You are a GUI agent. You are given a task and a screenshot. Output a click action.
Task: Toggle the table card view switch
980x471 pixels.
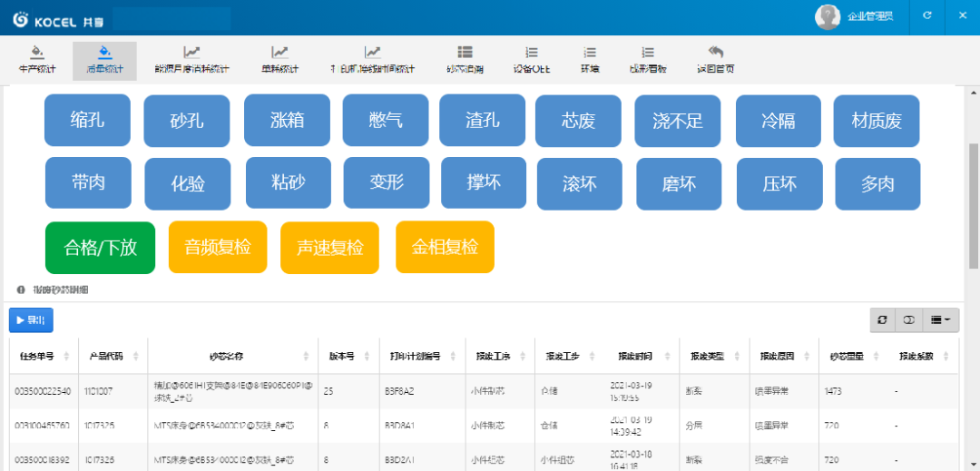(908, 319)
